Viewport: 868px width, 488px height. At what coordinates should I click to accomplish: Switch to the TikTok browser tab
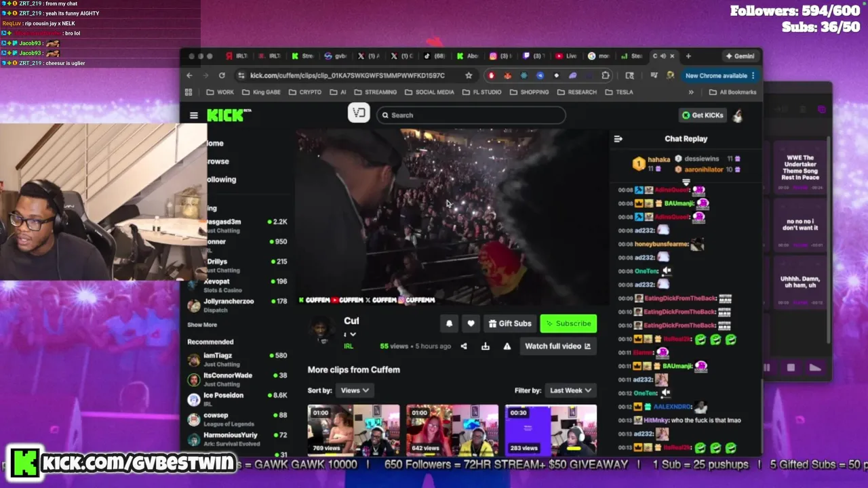[434, 56]
